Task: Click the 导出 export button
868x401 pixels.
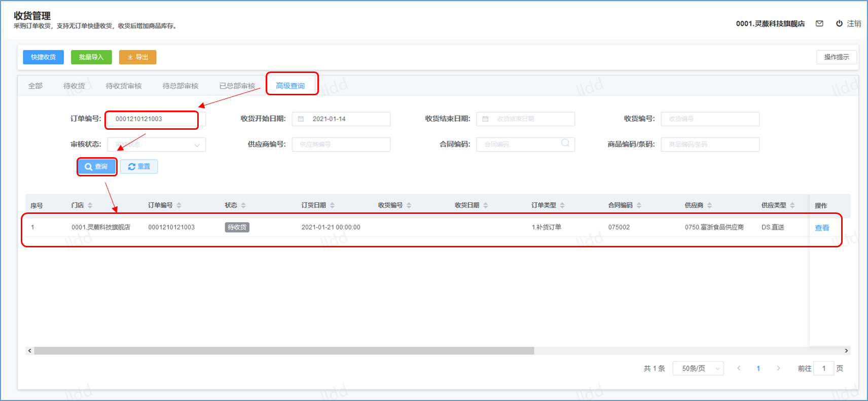Action: click(x=138, y=57)
